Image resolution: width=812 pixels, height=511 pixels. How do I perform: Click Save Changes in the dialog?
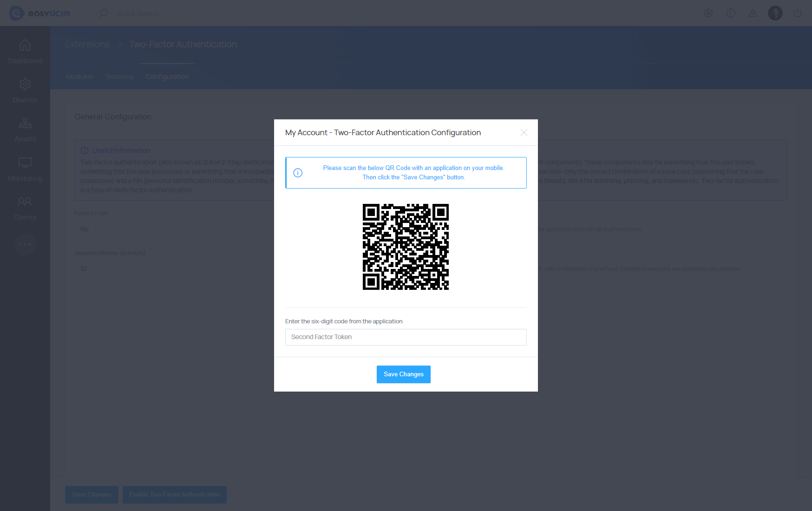point(403,374)
